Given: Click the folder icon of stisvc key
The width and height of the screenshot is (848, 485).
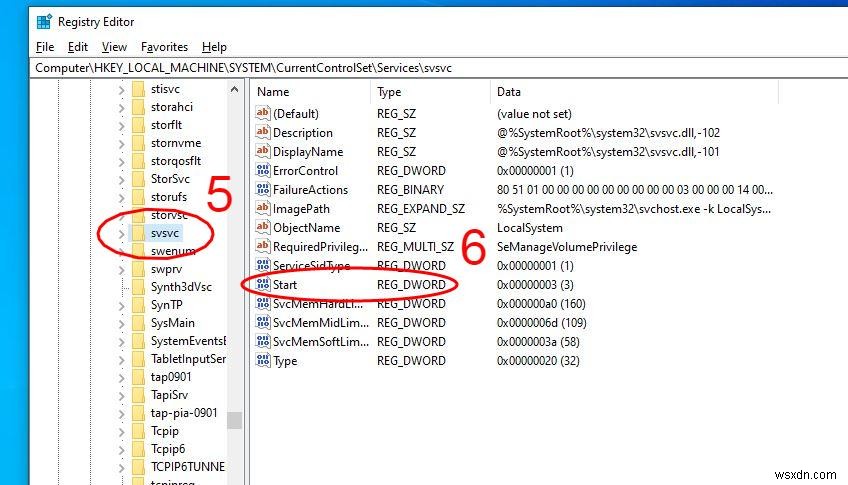Looking at the screenshot, I should click(138, 89).
